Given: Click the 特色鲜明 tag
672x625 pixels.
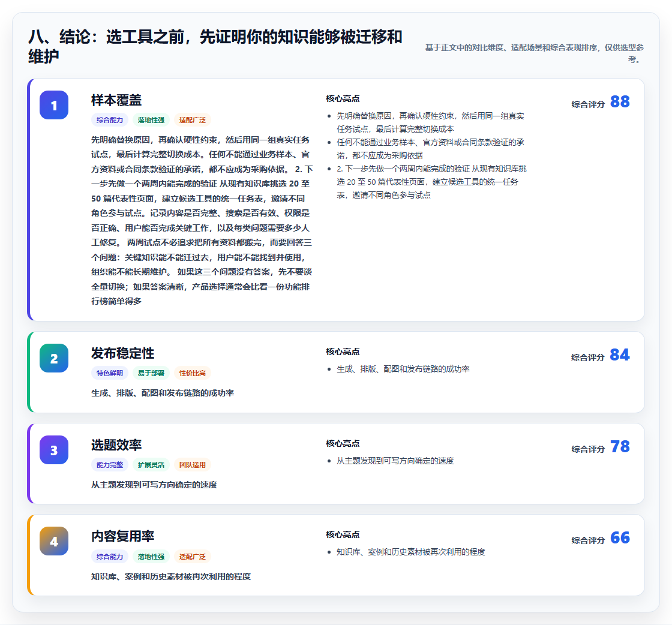Looking at the screenshot, I should (110, 373).
